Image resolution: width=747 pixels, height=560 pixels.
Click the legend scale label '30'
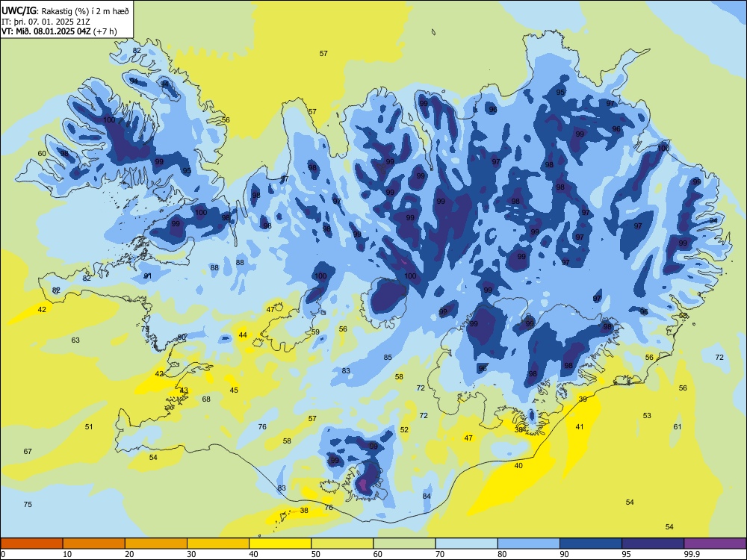click(191, 554)
